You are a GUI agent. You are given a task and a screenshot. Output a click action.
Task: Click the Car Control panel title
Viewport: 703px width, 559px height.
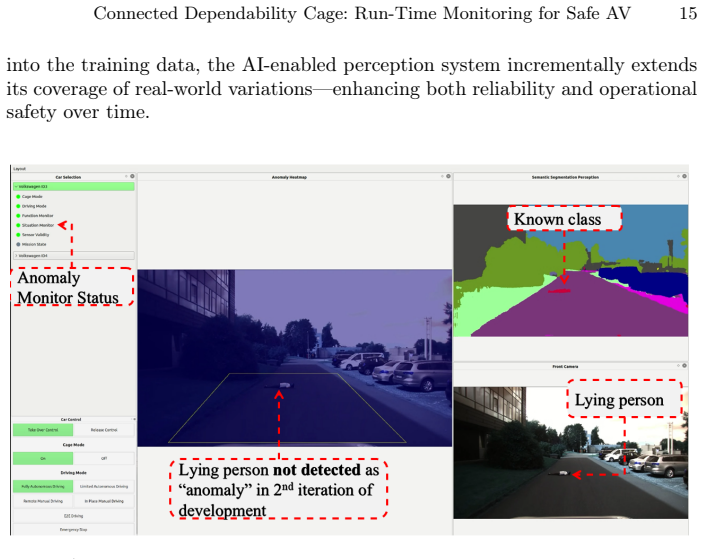[x=71, y=420]
